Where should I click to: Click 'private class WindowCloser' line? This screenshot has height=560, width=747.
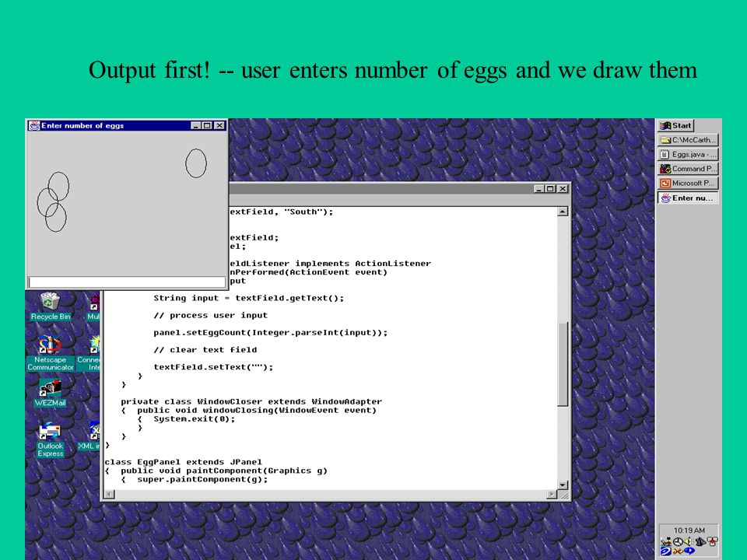(x=251, y=401)
